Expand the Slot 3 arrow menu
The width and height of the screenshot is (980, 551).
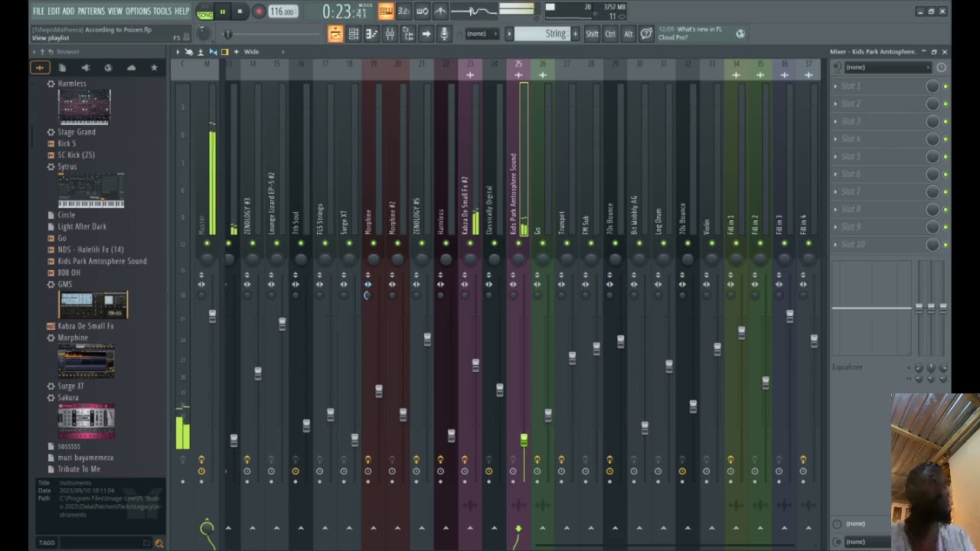tap(835, 122)
